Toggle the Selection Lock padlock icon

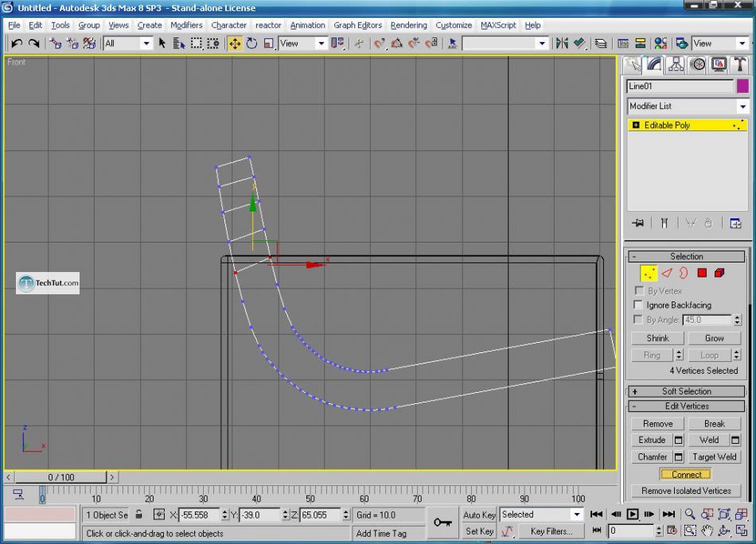138,514
